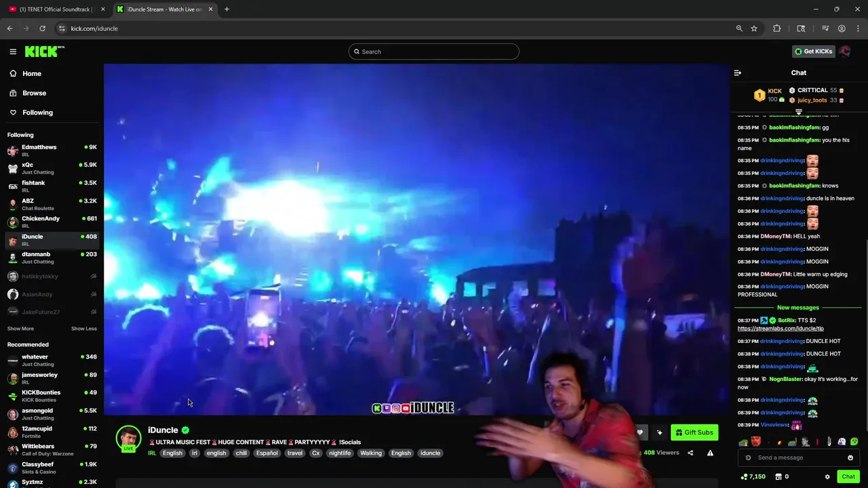Open fishtank channel in Following list
Image resolution: width=868 pixels, height=488 pixels.
(x=52, y=186)
